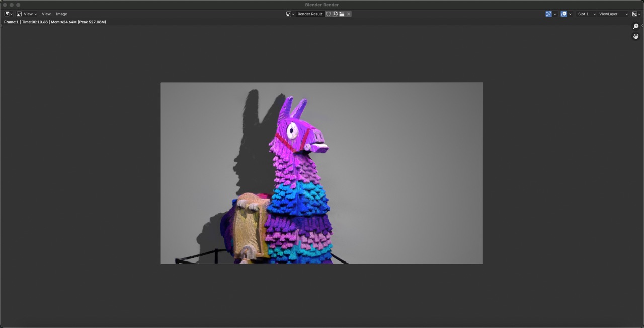Viewport: 644px width, 328px height.
Task: Click the browse image data-block icon
Action: coord(289,14)
